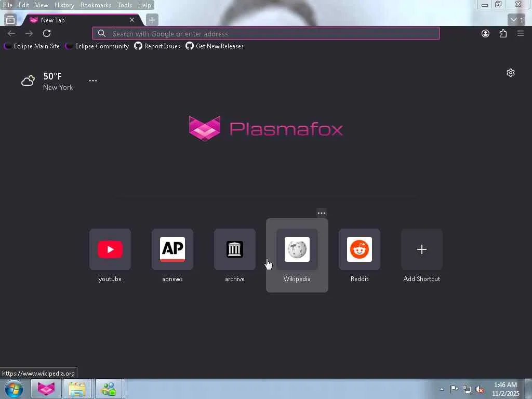Open the Tools menu
The width and height of the screenshot is (532, 399).
124,5
